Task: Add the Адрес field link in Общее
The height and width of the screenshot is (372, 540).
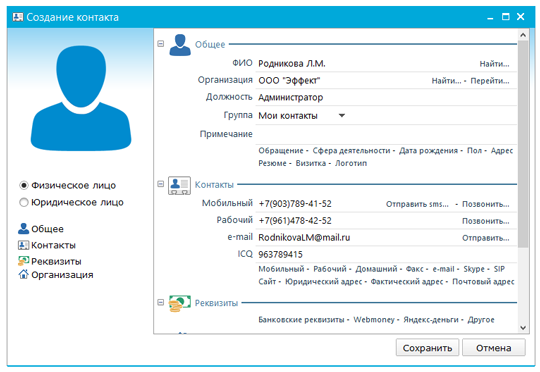Action: (x=502, y=151)
